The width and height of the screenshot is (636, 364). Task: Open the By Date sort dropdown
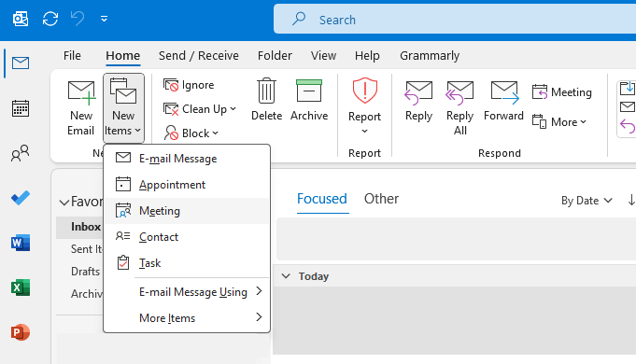[587, 201]
